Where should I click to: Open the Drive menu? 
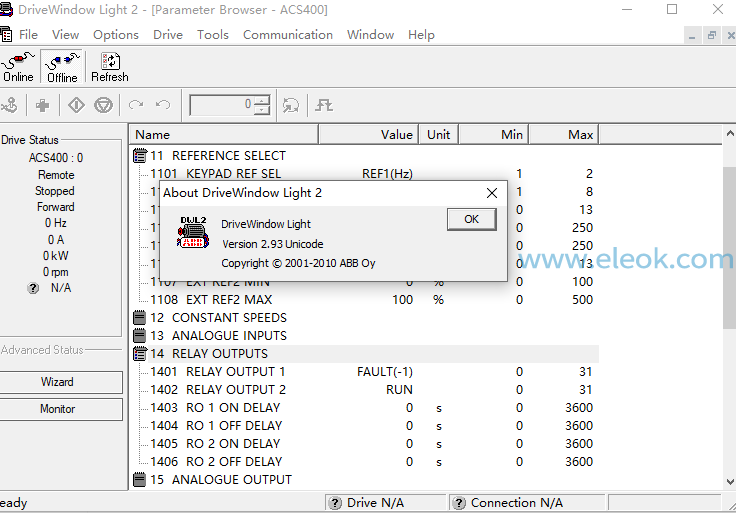pos(168,35)
